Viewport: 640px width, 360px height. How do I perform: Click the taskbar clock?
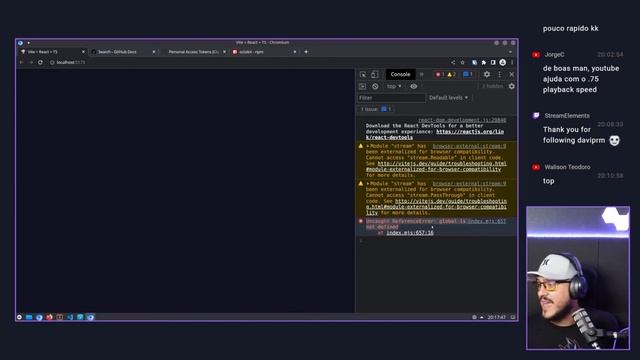497,317
